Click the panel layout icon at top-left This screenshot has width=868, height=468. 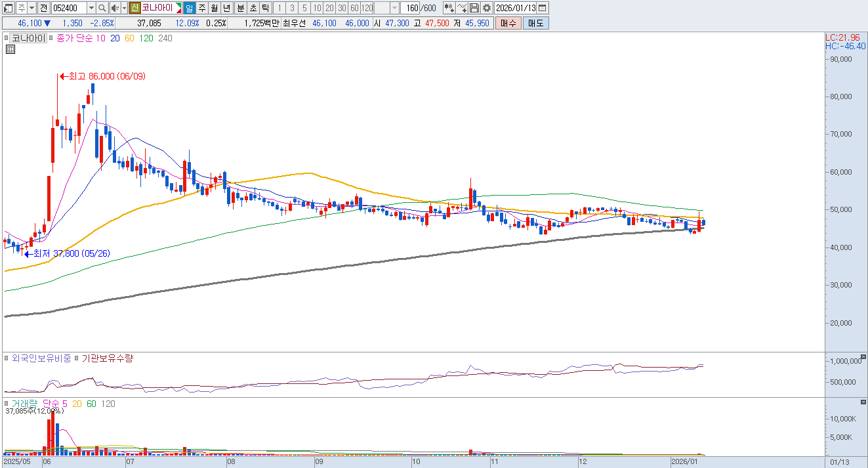tap(9, 8)
